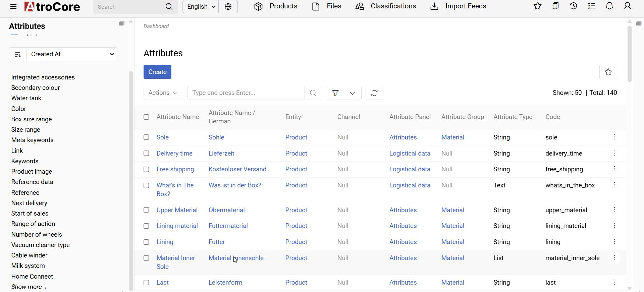Screen dimensions: 644x292
Task: Open the English language dropdown
Action: 201,7
